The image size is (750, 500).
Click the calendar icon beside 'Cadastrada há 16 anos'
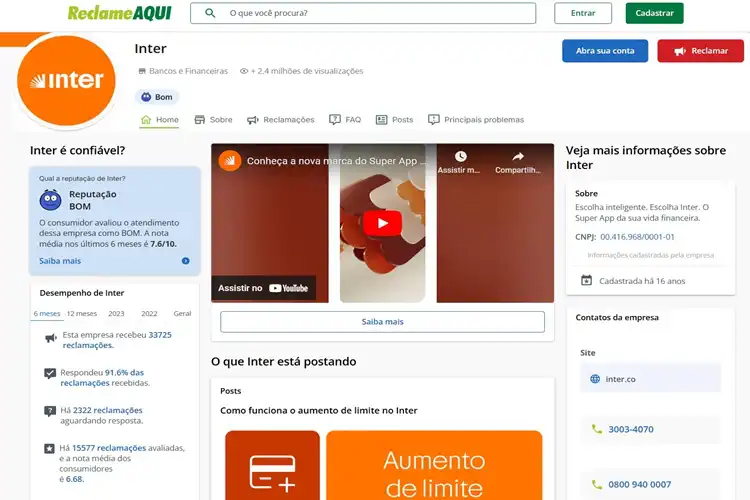586,280
